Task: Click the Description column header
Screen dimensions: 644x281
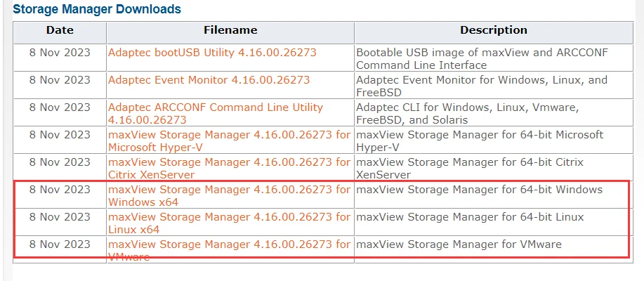Action: click(494, 30)
